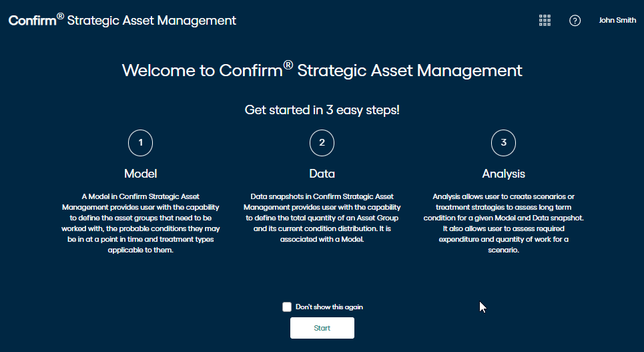
Task: Click the registered trademark symbol in header logo
Action: coord(60,16)
